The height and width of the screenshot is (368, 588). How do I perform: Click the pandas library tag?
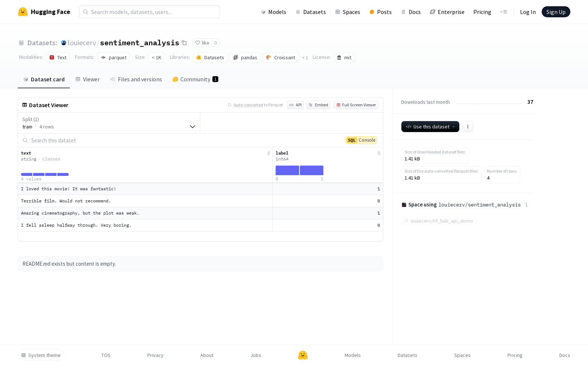pyautogui.click(x=245, y=57)
